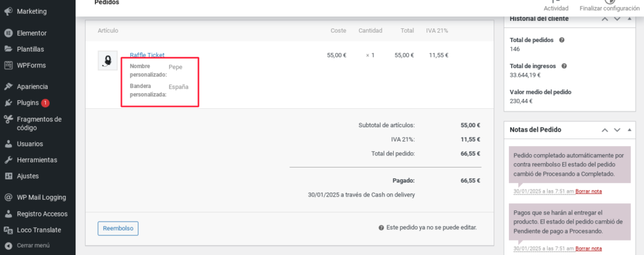Image resolution: width=644 pixels, height=255 pixels.
Task: Click the payment text '30/01/2025 a través de Cash on delivery'
Action: [x=362, y=195]
